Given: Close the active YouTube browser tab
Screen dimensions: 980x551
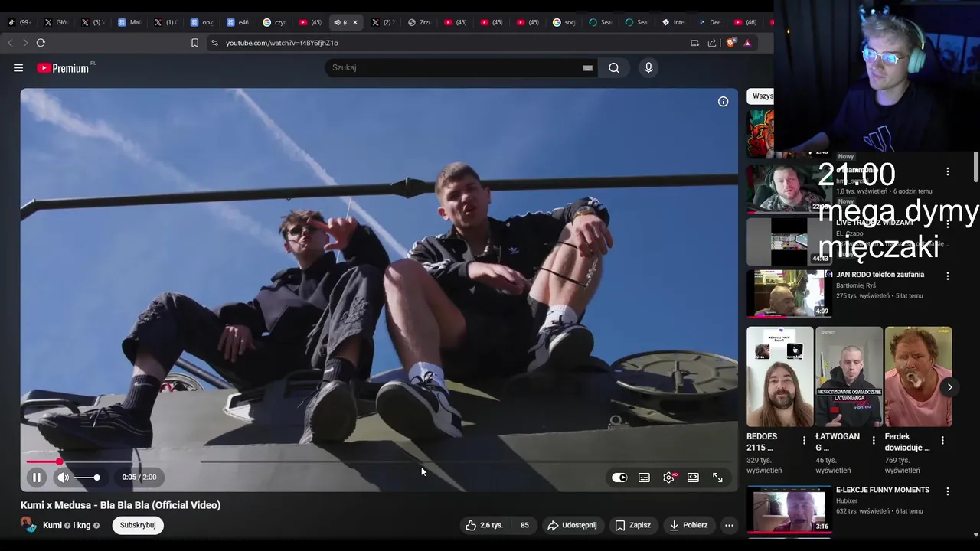Looking at the screenshot, I should pyautogui.click(x=355, y=22).
